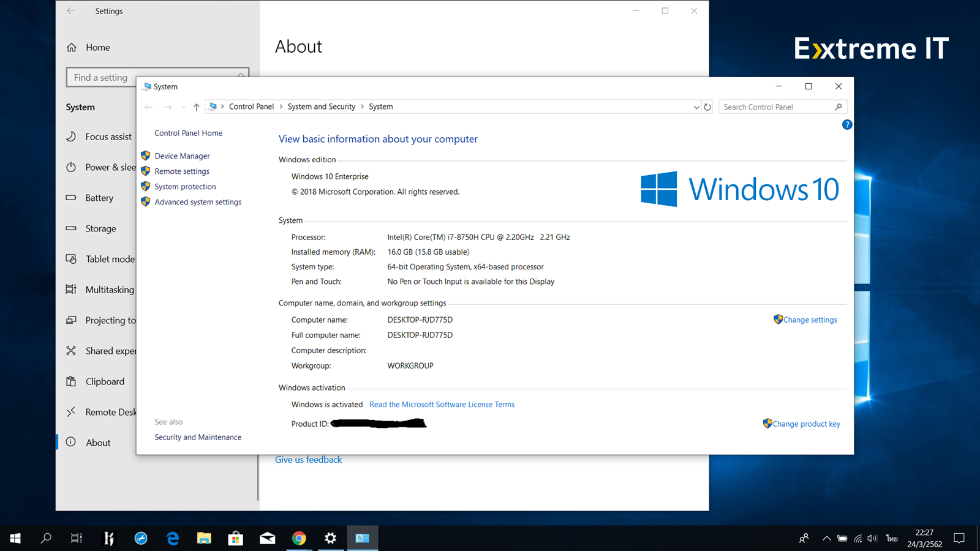Select System breadcrumb in address bar
The image size is (980, 551).
coord(380,107)
